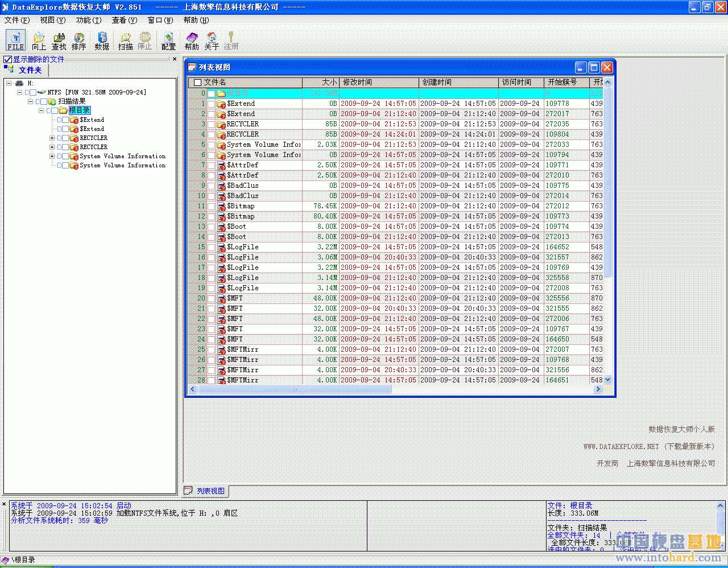Sort list by 大小 column header
This screenshot has width=728, height=568.
tap(321, 83)
